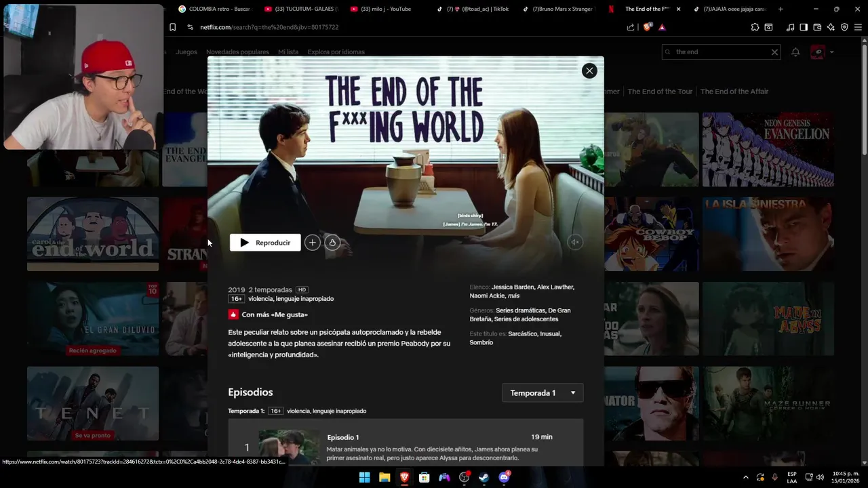Play the series with Reproducir button

tap(265, 243)
